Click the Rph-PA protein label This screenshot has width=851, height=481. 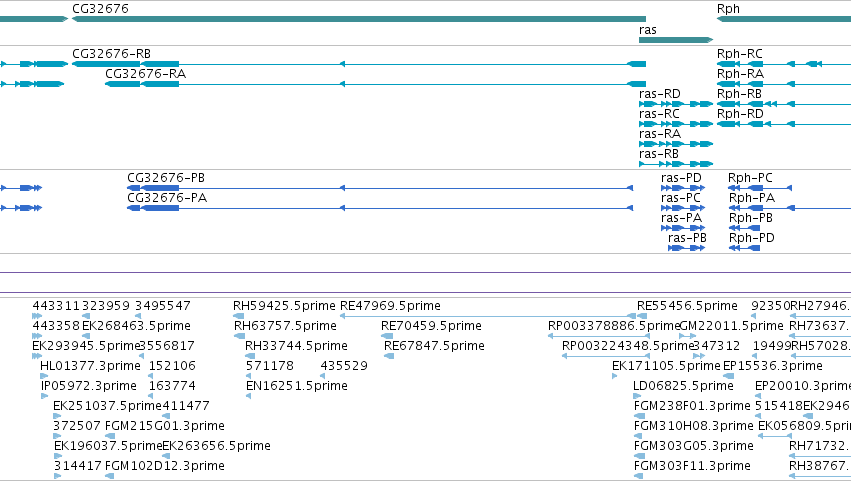[x=752, y=198]
